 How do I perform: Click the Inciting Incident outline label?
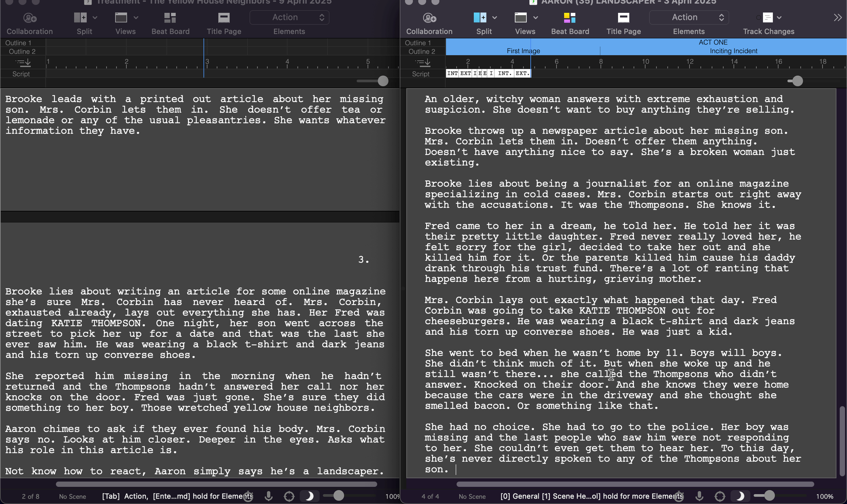[734, 51]
